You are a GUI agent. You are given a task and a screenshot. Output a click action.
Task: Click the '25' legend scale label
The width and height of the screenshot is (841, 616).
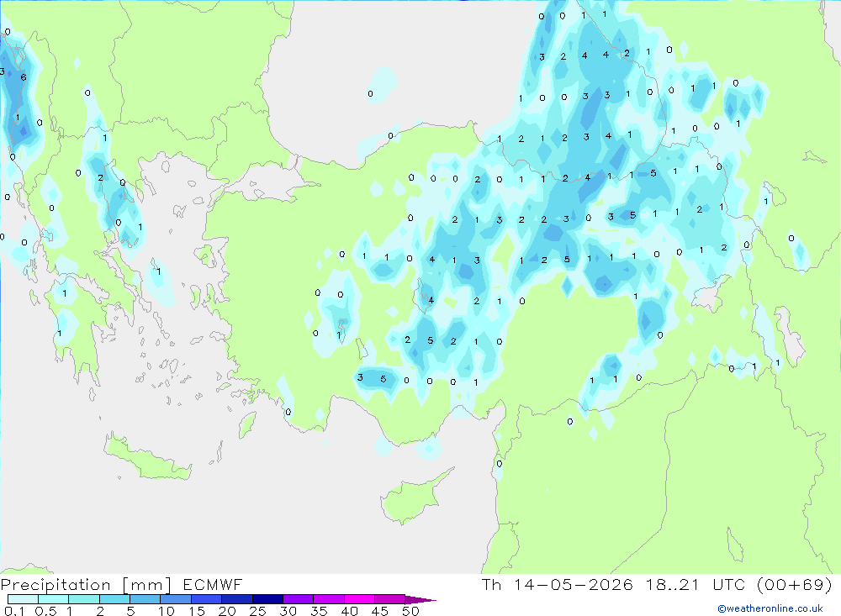(x=257, y=611)
